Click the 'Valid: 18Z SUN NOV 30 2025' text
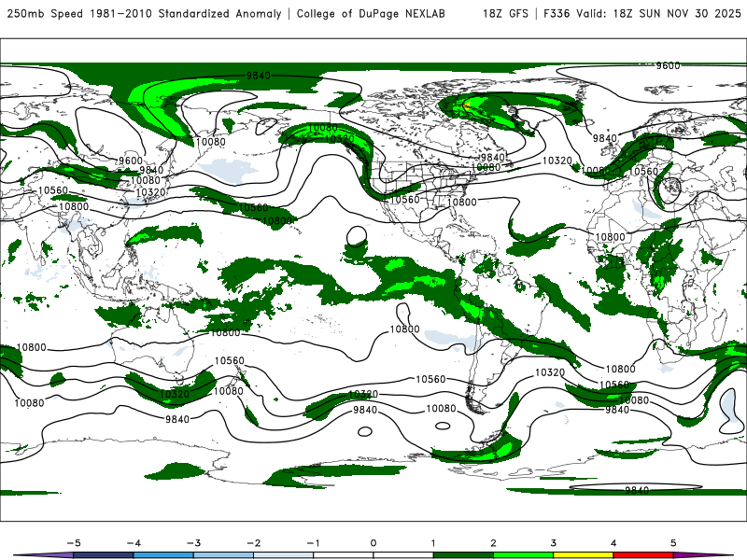 (x=658, y=14)
